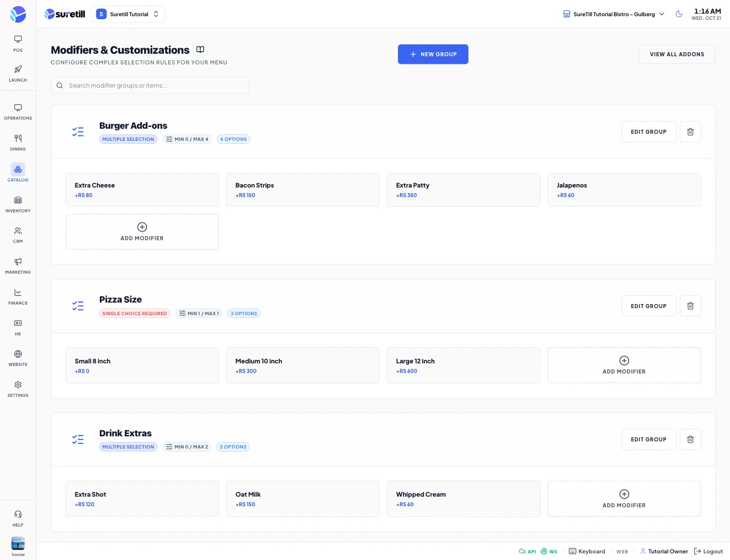Open the Whipped Cream modifier

click(x=463, y=499)
